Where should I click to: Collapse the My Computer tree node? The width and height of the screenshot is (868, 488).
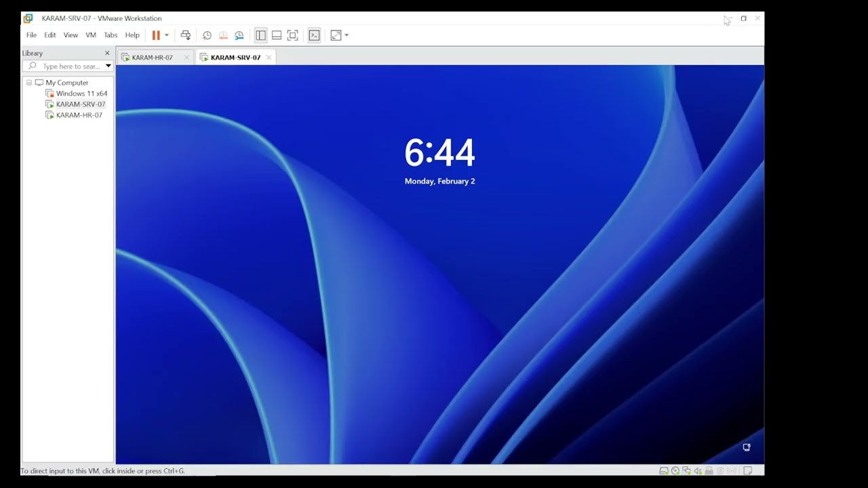point(29,83)
